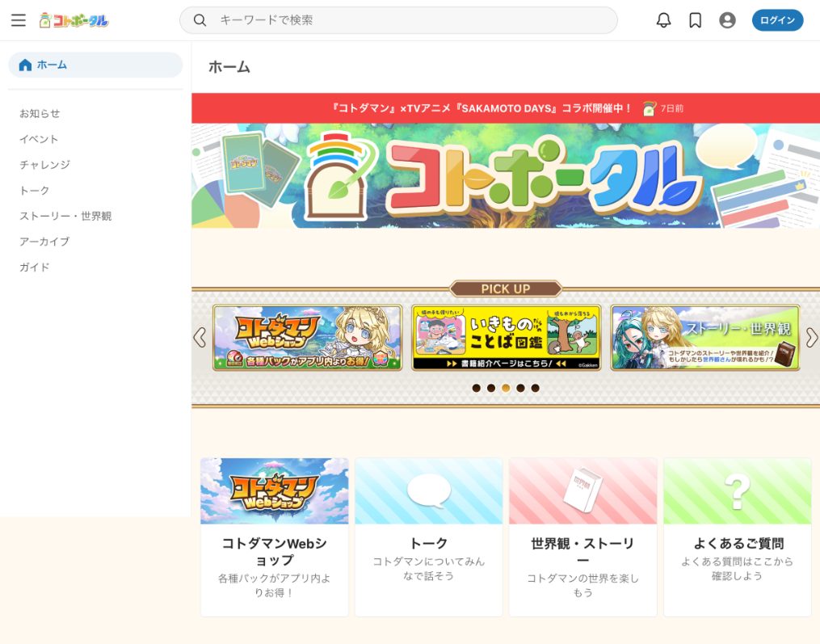This screenshot has height=644, width=820.
Task: Show next PICK UP carousel slide
Action: (x=811, y=338)
